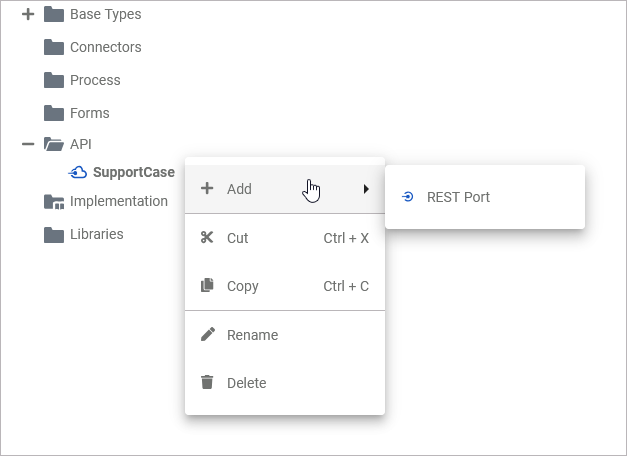627x456 pixels.
Task: Click the Copy pages icon
Action: click(x=207, y=286)
